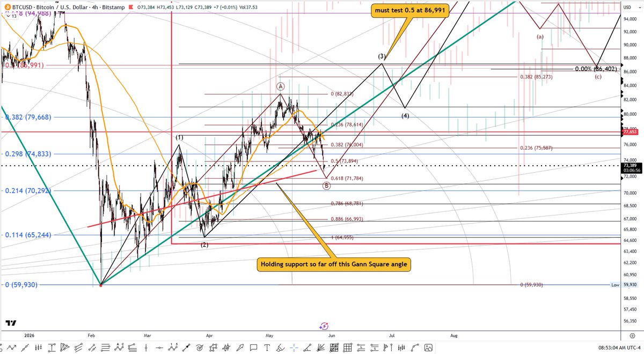Select the wave (3) Elliott label
The width and height of the screenshot is (644, 354).
coord(381,56)
